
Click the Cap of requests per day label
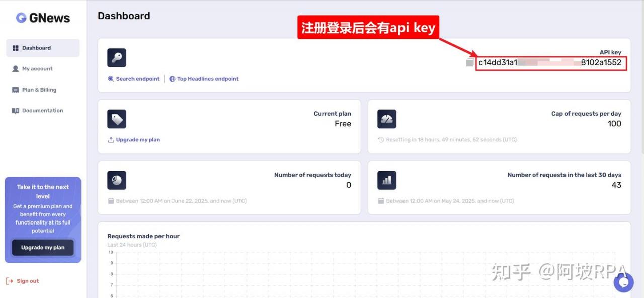(586, 114)
